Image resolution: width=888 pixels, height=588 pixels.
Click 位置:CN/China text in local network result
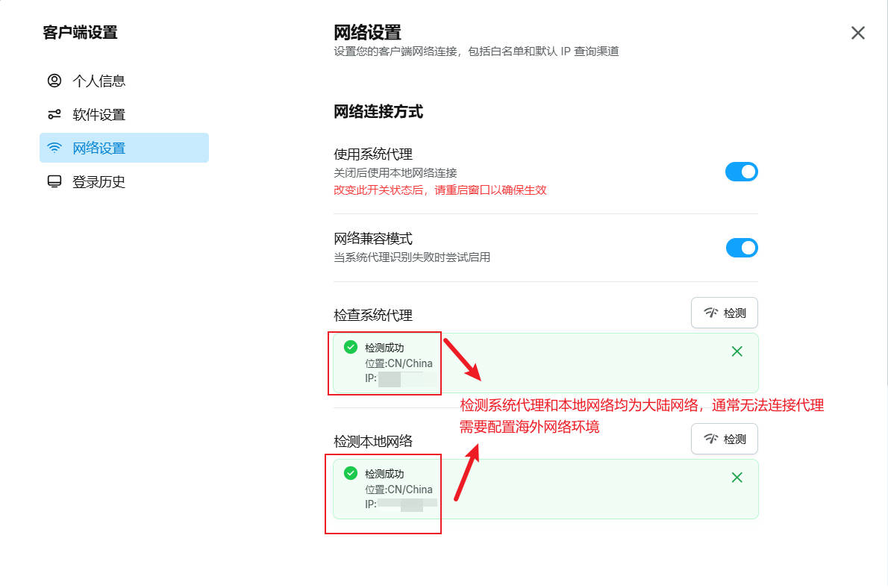398,490
